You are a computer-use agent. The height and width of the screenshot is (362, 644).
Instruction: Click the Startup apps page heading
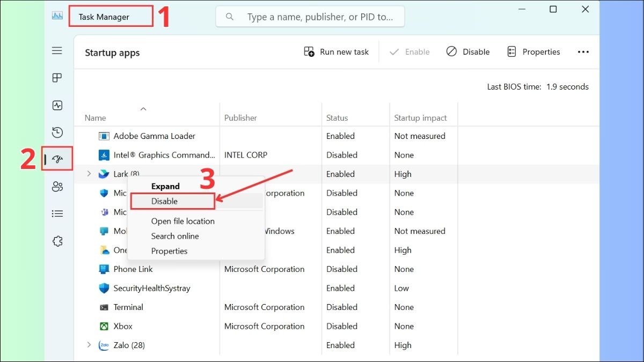[x=112, y=53]
